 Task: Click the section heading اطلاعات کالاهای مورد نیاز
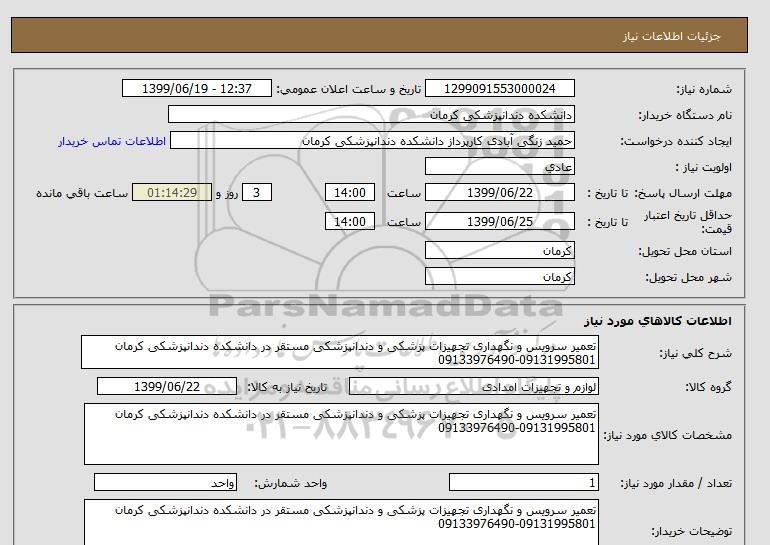coord(658,321)
